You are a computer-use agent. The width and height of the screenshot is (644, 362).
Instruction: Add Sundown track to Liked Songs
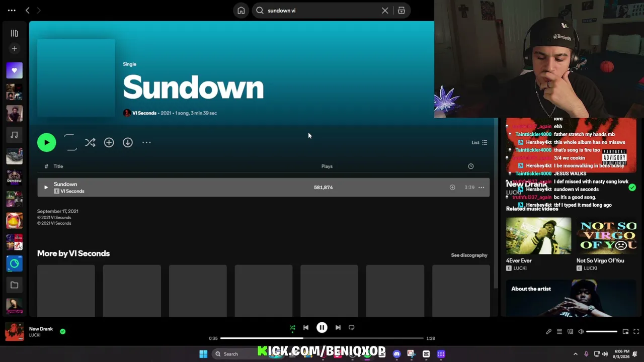452,188
